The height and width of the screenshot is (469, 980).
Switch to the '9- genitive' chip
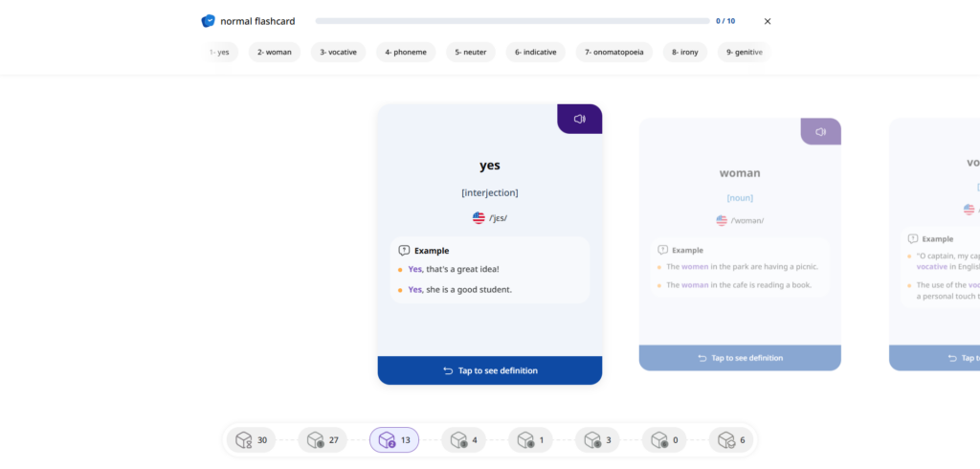pyautogui.click(x=744, y=53)
